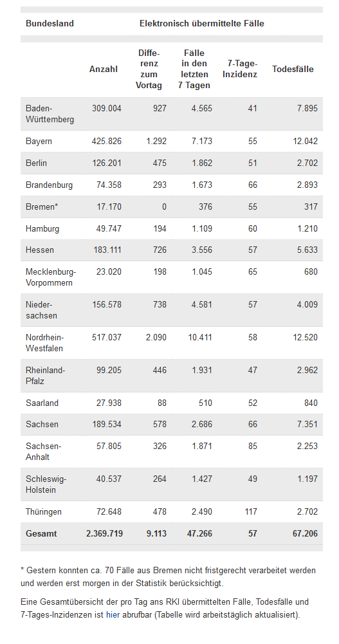
Task: Click Sachsen-Anhalt's incidence value 85
Action: (252, 446)
